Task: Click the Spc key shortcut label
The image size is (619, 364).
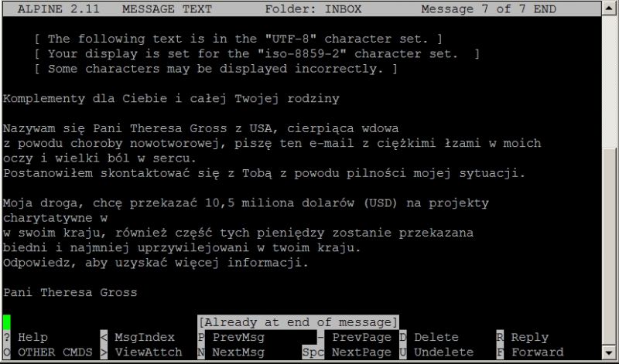Action: coord(313,352)
